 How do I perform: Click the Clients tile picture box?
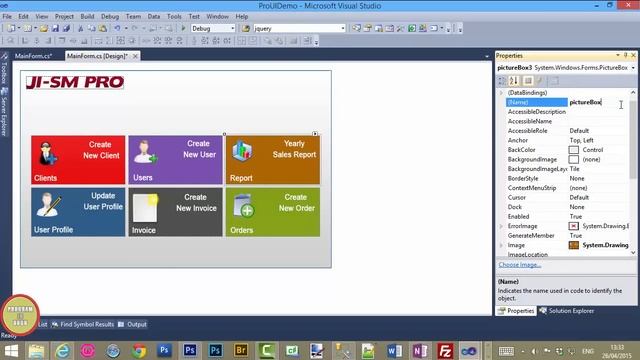[78, 160]
